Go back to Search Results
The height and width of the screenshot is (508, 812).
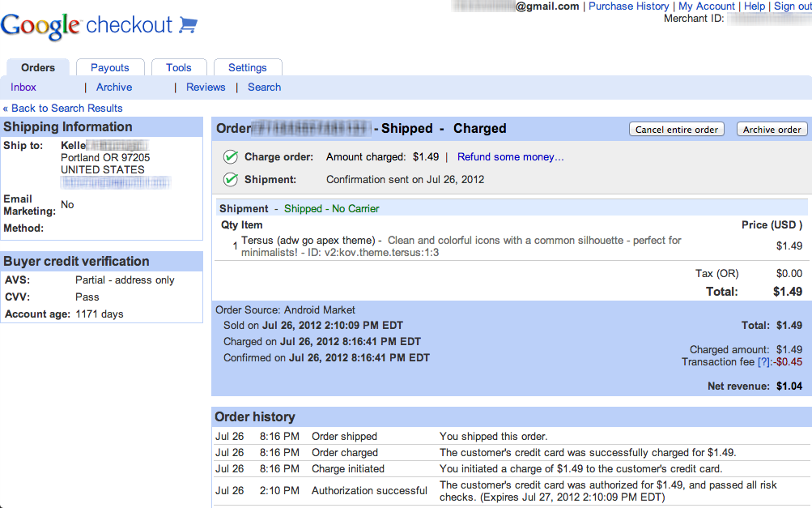tap(63, 109)
